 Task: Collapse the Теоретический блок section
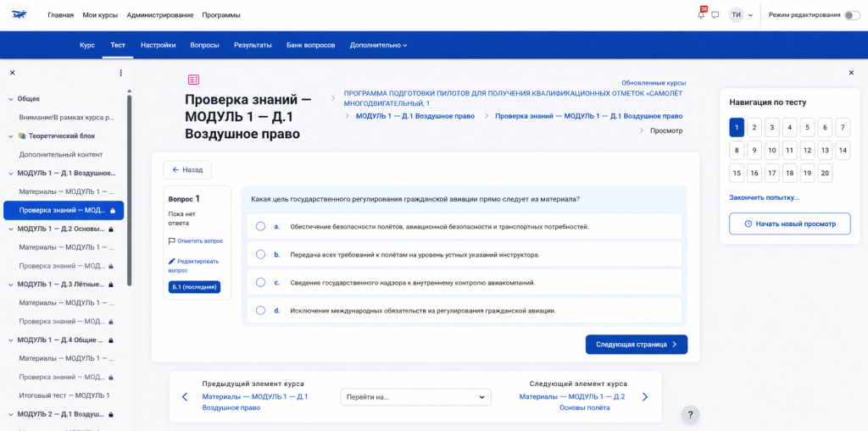tap(10, 136)
